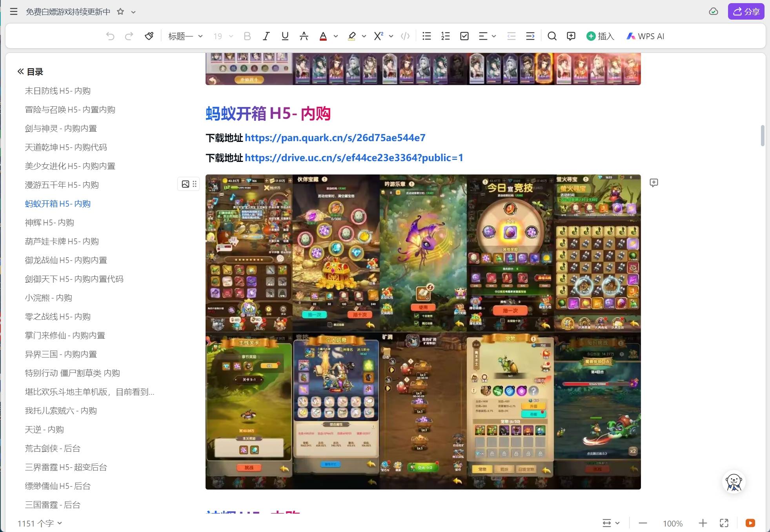The width and height of the screenshot is (770, 532).
Task: Click the green 插入 insert button
Action: click(600, 36)
